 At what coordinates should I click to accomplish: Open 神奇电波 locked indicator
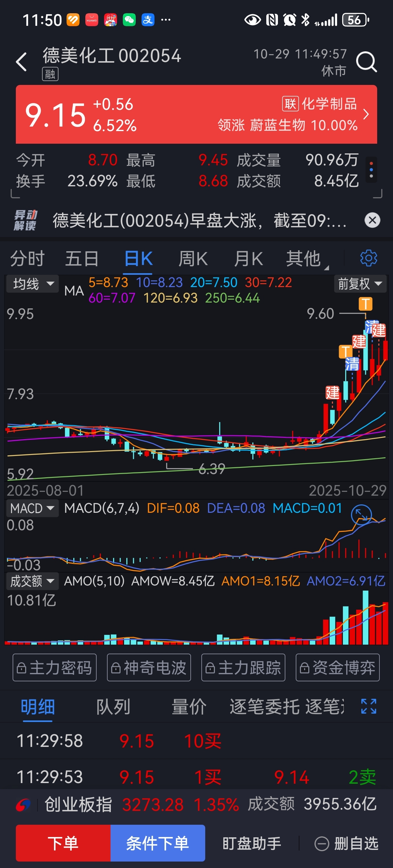click(149, 667)
